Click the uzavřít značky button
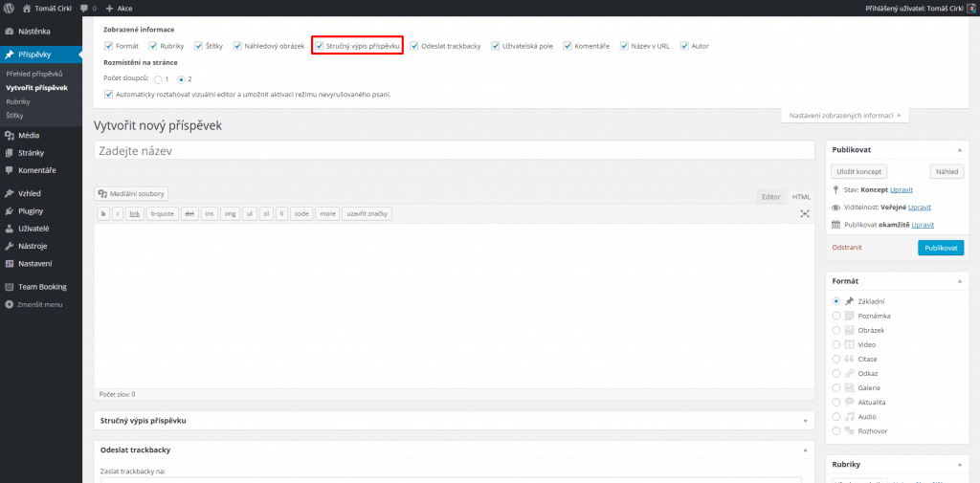 point(367,213)
